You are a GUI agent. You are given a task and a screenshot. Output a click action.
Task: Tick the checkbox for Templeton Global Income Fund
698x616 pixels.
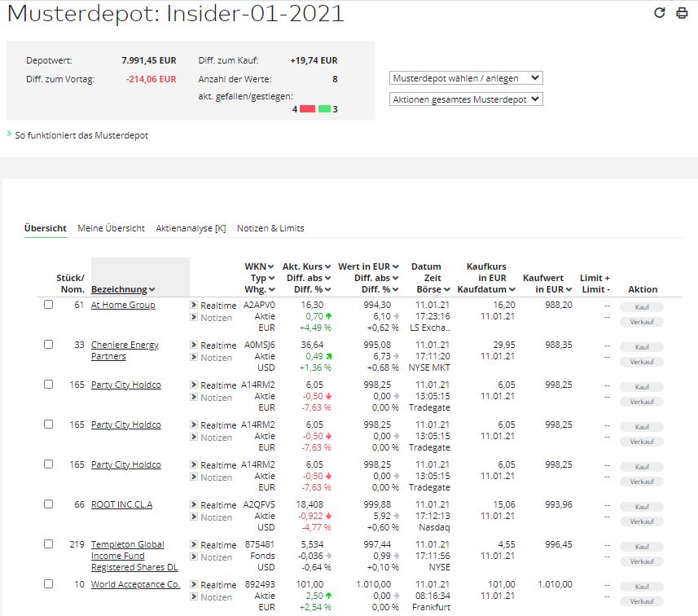click(x=49, y=543)
